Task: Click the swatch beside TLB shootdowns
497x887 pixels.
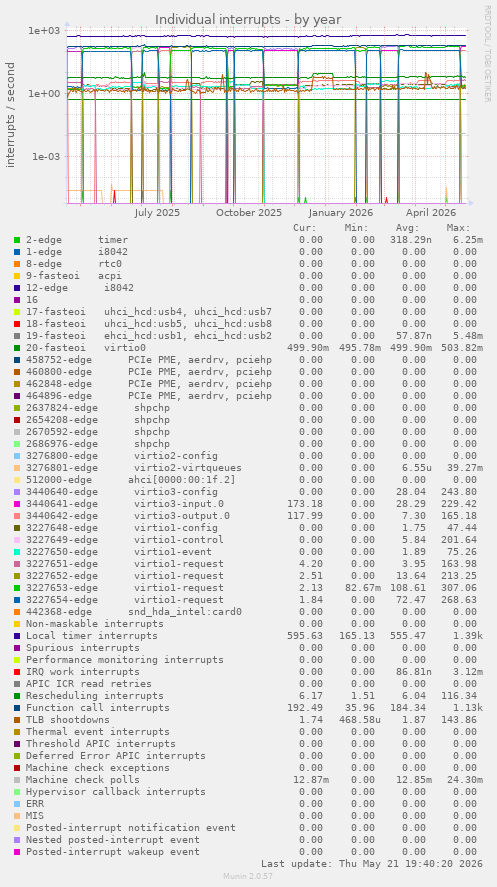Action: 17,720
